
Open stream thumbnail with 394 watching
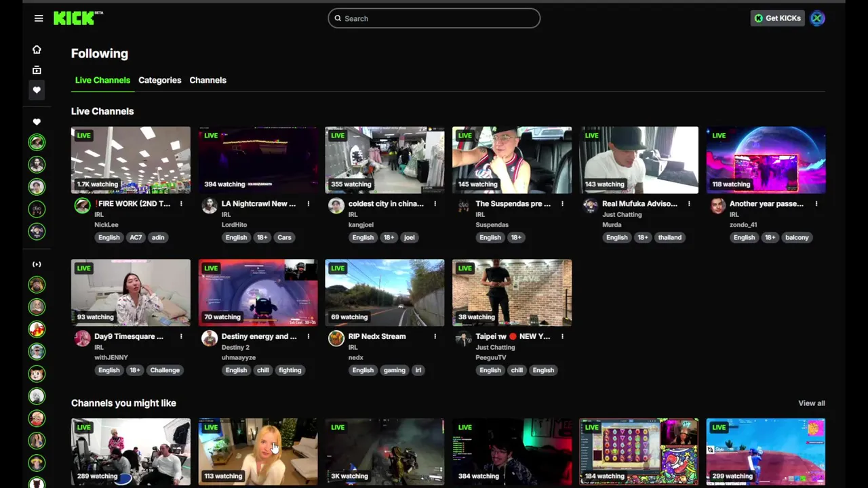pos(258,160)
